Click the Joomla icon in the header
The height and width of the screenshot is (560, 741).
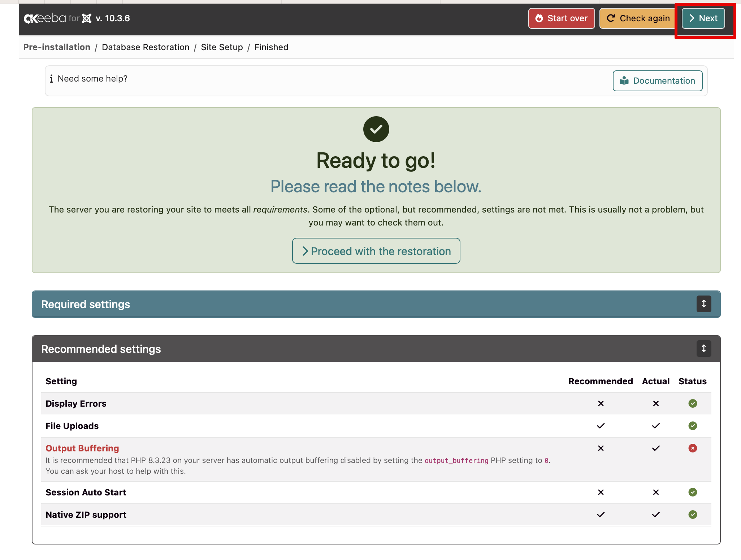87,18
